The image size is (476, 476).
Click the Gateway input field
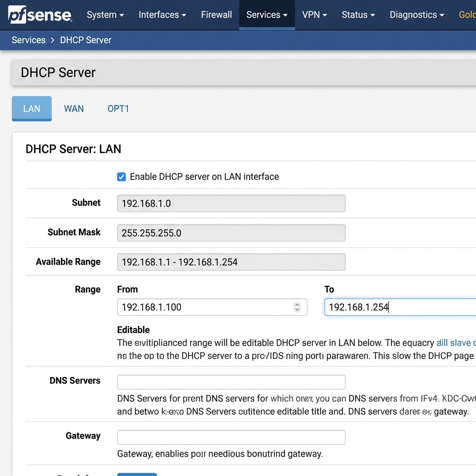(x=231, y=437)
